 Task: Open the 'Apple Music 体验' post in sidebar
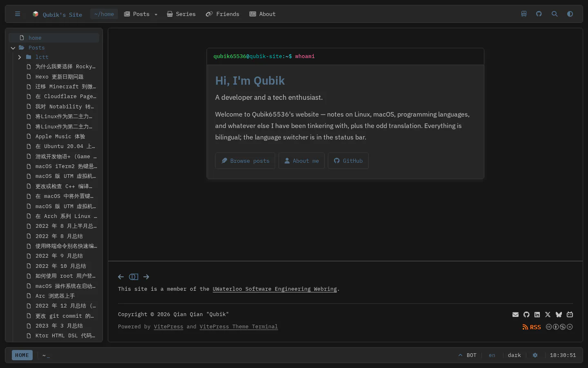[x=60, y=137]
